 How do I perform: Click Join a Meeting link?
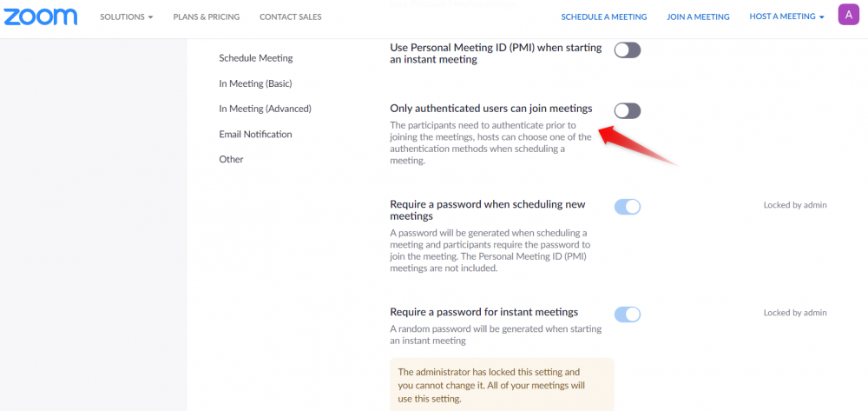coord(698,17)
